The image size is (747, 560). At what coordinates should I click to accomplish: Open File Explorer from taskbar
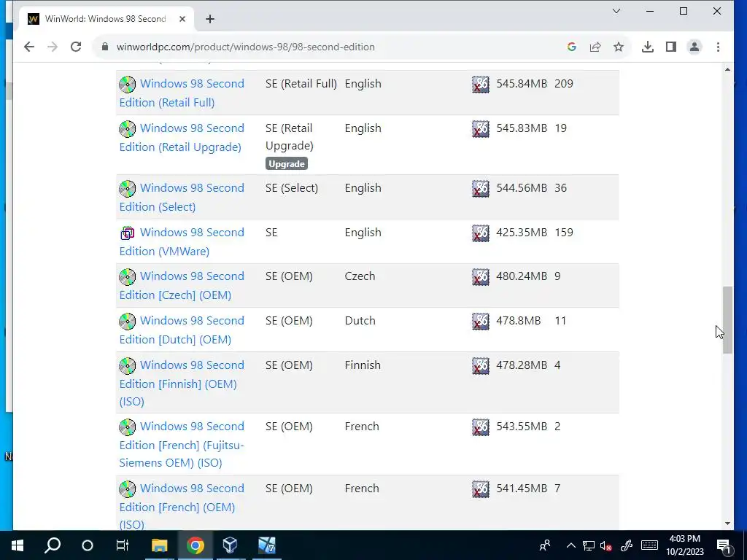[x=160, y=545]
